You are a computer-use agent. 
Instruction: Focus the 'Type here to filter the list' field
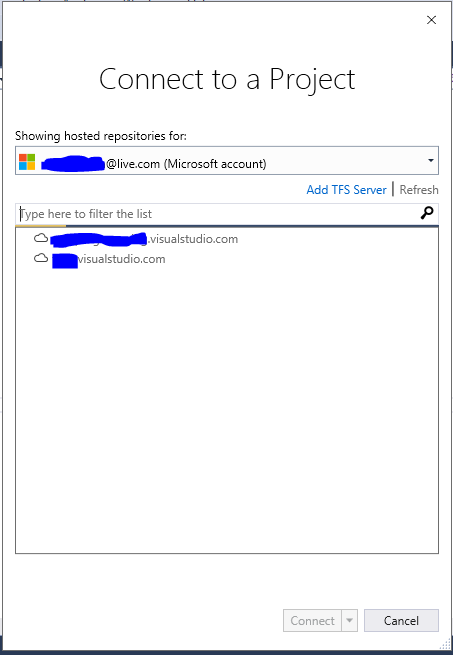click(217, 214)
